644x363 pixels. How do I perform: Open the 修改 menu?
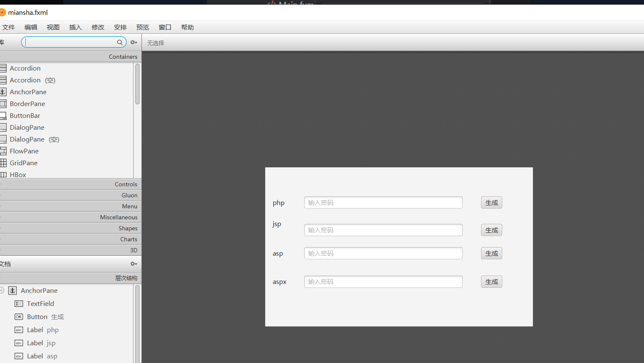[x=98, y=27]
